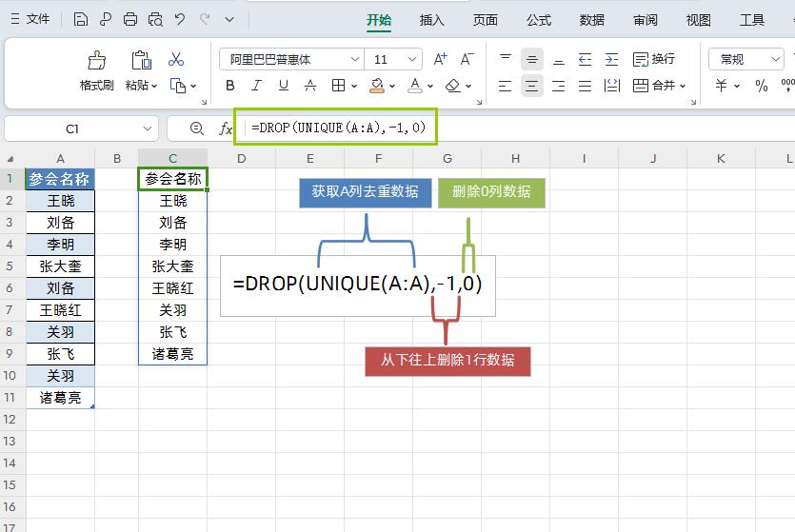Open the 文件 menu
Screen dimensions: 795x532
(30, 19)
